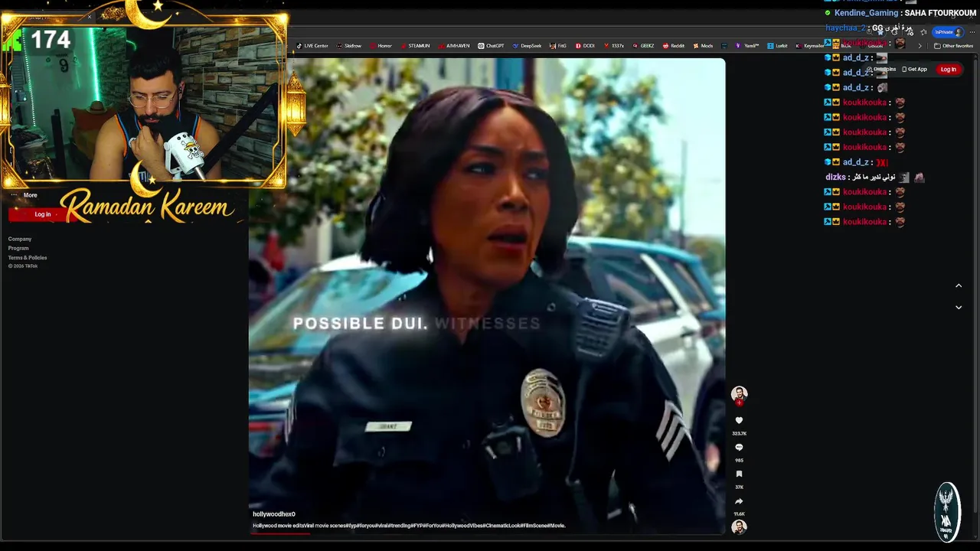This screenshot has height=551, width=980.
Task: Open GEEKZ bookmark
Action: tap(643, 46)
